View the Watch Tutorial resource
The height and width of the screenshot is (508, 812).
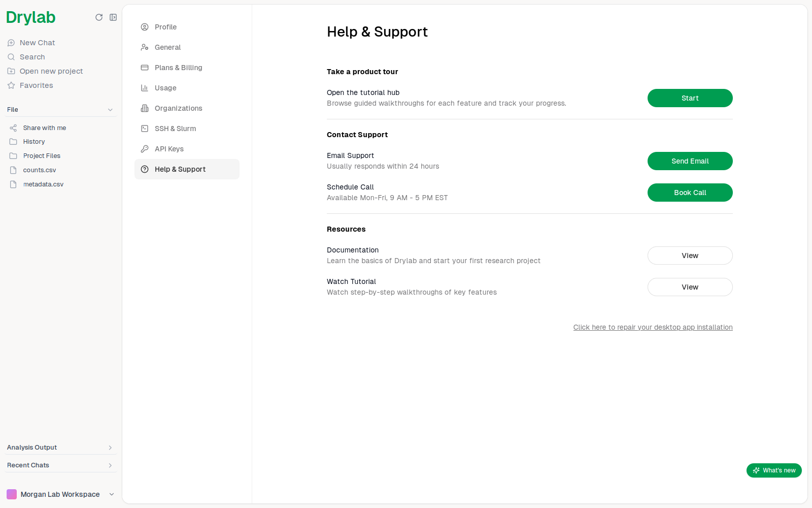coord(690,287)
